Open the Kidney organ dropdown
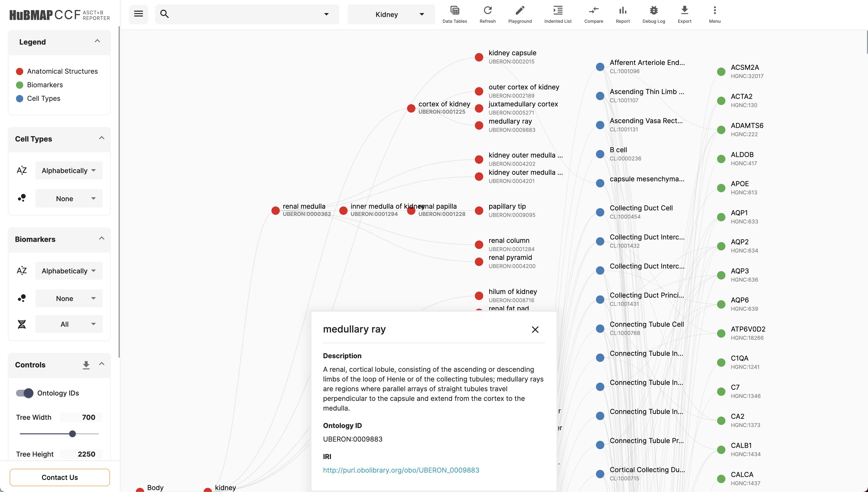The height and width of the screenshot is (492, 868). tap(391, 14)
